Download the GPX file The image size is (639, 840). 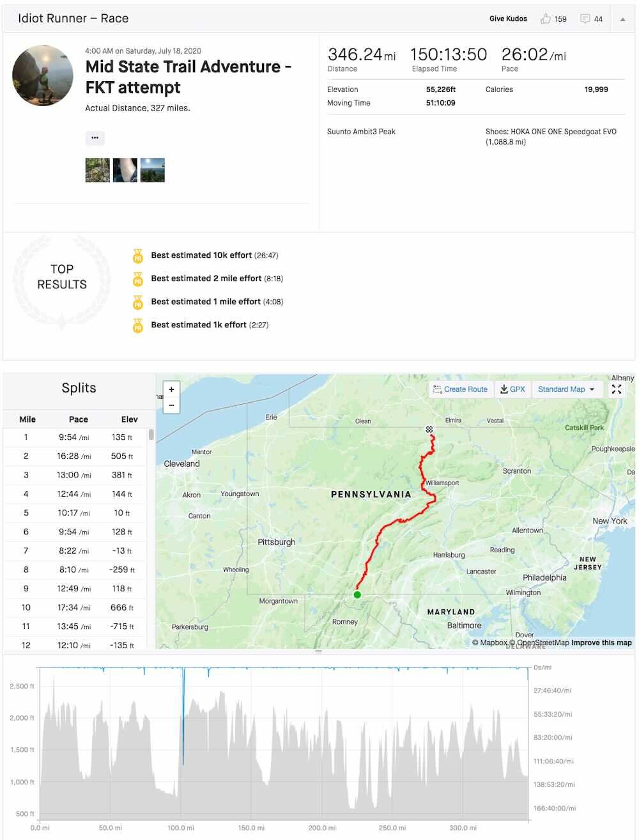pos(512,389)
